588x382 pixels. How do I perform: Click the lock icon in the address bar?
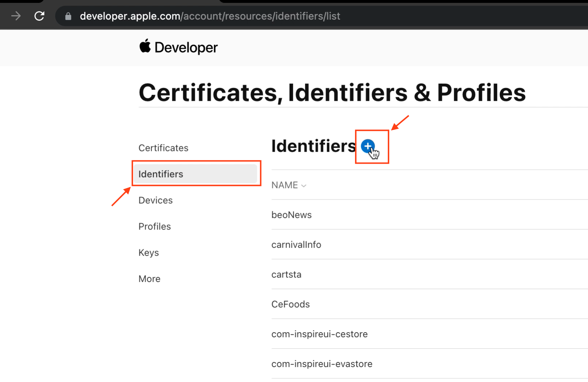(x=68, y=16)
